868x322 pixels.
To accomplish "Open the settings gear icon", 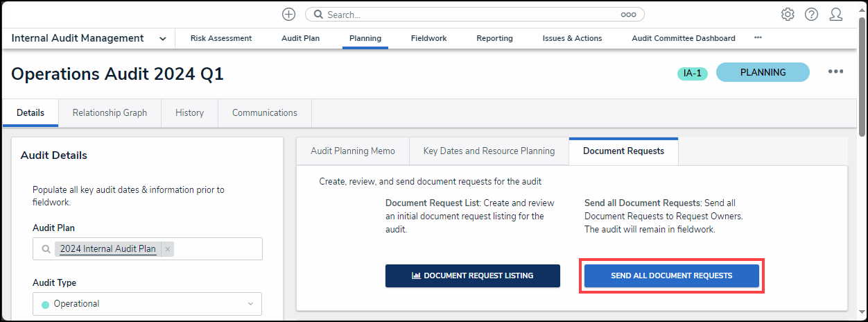I will click(788, 15).
